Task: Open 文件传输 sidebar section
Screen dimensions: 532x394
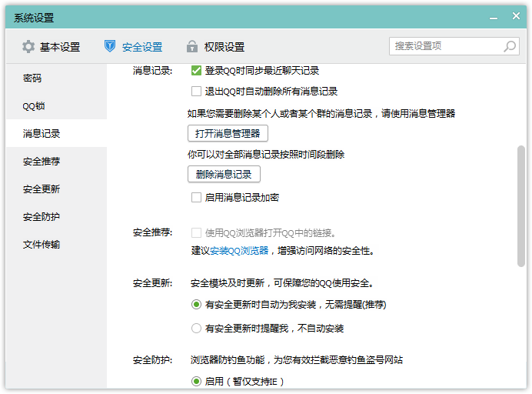Action: (56, 244)
